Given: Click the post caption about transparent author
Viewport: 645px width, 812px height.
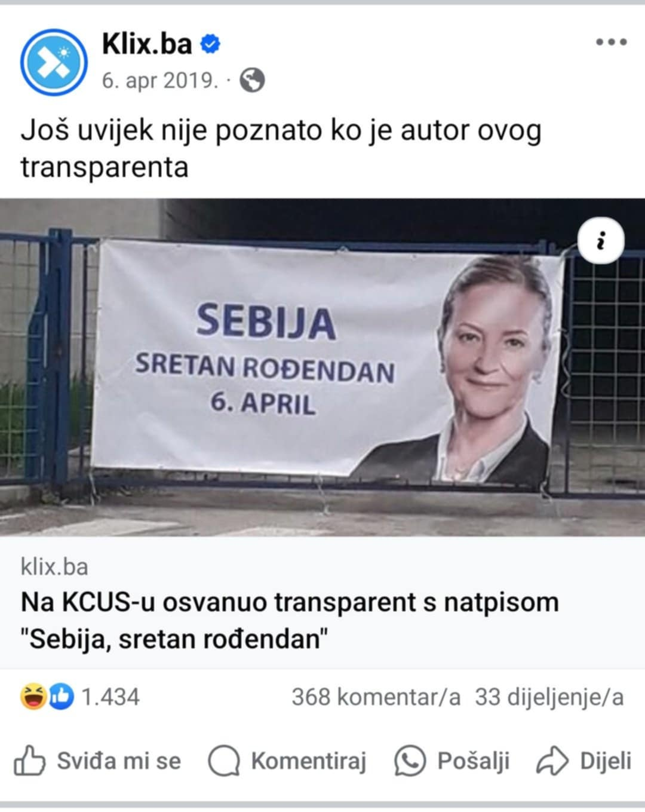Looking at the screenshot, I should click(281, 149).
